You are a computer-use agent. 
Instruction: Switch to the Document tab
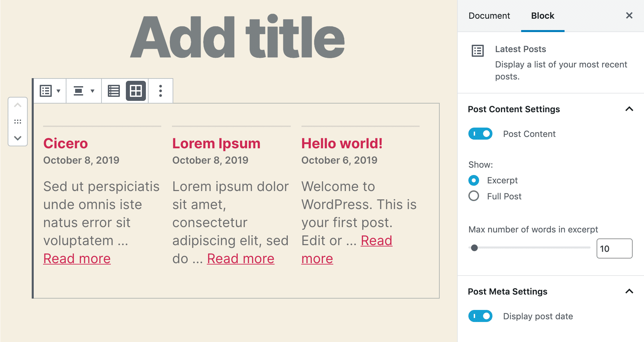coord(489,15)
